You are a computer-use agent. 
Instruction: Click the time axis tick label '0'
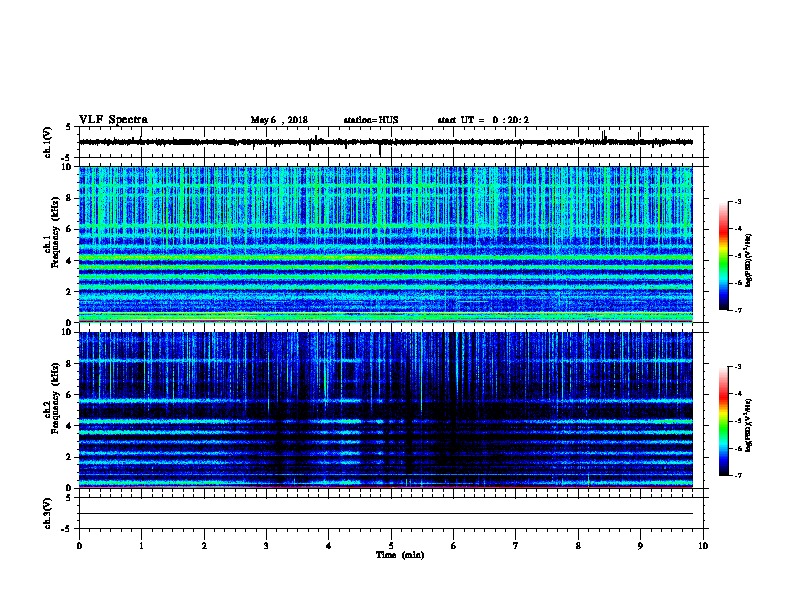click(x=79, y=546)
